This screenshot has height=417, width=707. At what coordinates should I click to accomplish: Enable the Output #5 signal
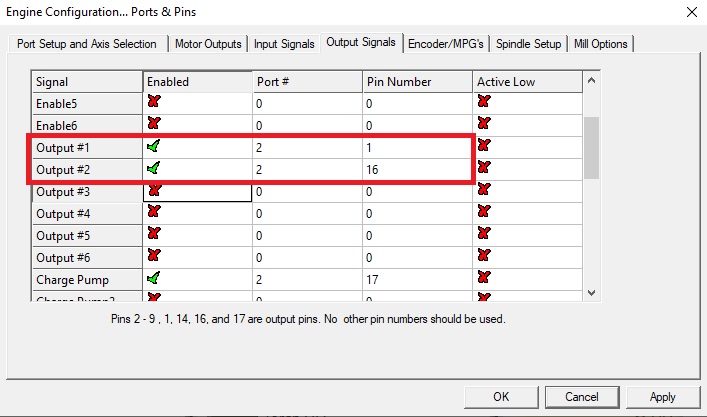point(154,233)
